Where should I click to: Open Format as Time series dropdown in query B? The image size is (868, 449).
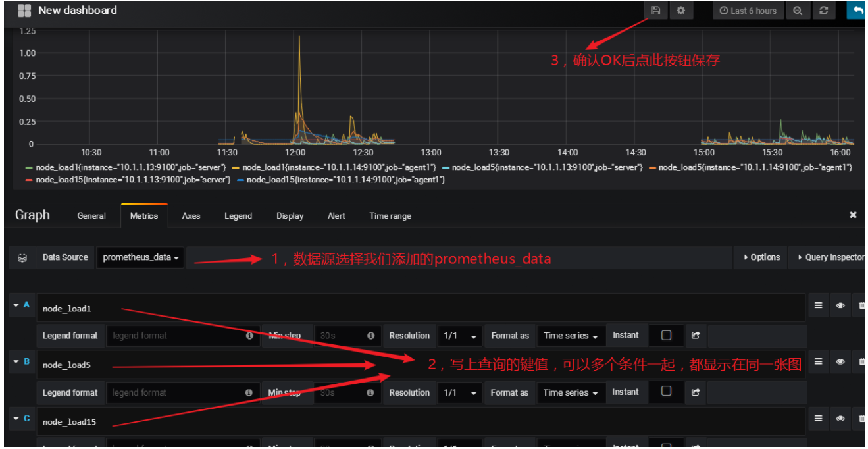click(571, 392)
